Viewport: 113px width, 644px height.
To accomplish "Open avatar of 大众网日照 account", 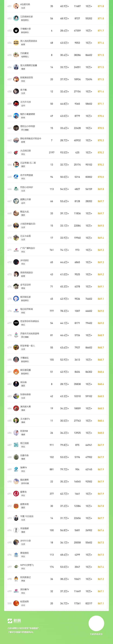I will tap(16, 152).
